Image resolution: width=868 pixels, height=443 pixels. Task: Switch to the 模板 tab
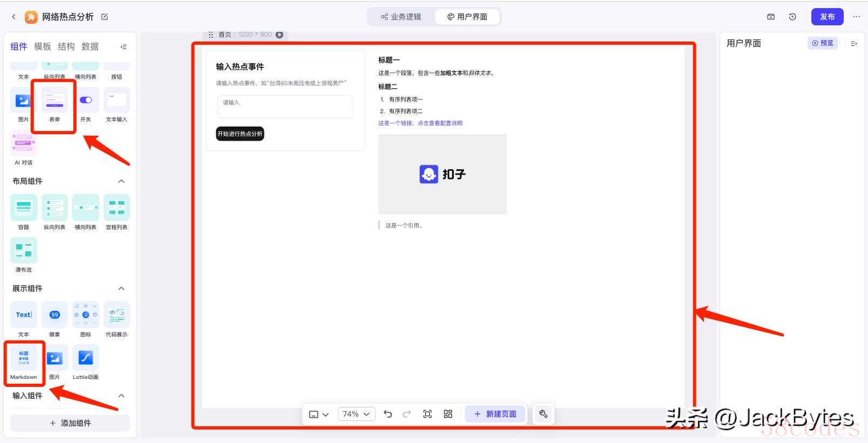click(x=43, y=46)
